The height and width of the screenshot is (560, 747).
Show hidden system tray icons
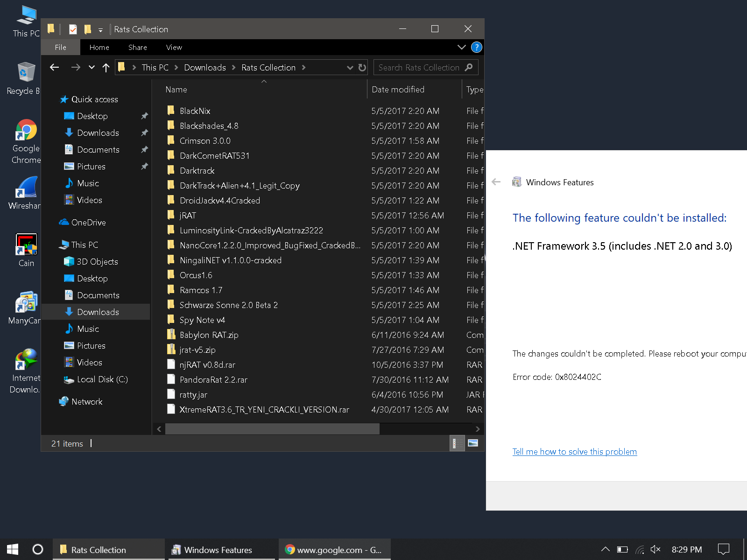point(606,550)
